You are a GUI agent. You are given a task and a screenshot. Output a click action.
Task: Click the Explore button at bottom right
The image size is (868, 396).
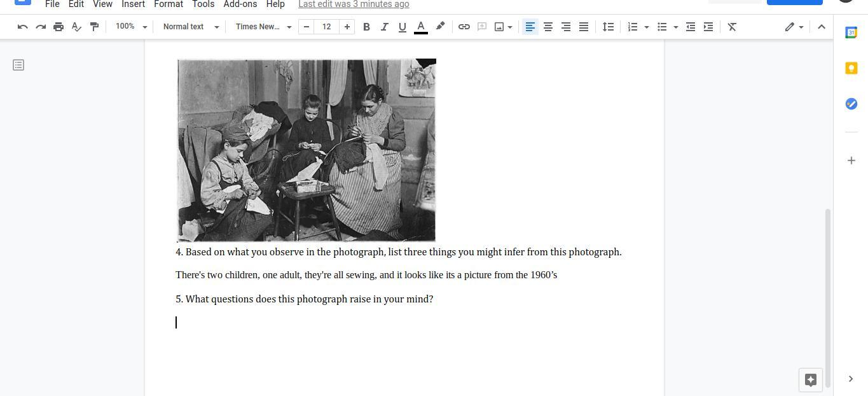(x=810, y=380)
